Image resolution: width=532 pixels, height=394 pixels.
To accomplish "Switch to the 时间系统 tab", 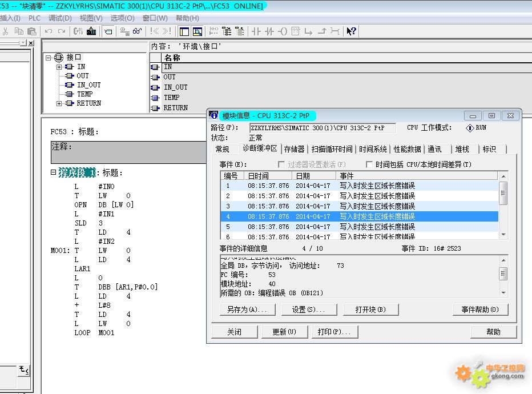I will click(373, 149).
